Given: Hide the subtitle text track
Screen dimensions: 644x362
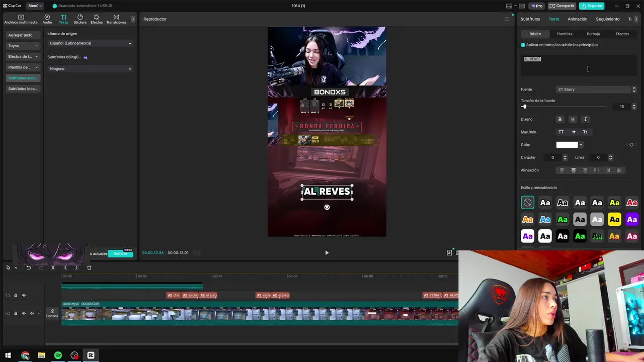Looking at the screenshot, I should pos(24,295).
